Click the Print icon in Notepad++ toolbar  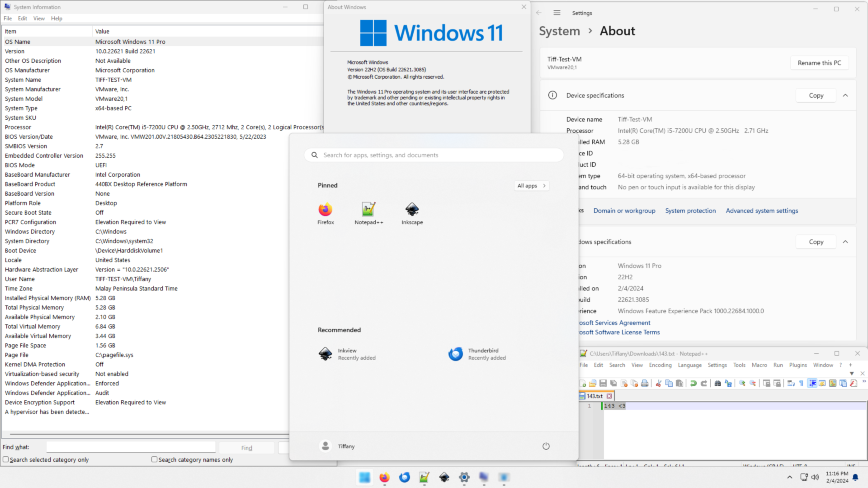click(x=645, y=383)
